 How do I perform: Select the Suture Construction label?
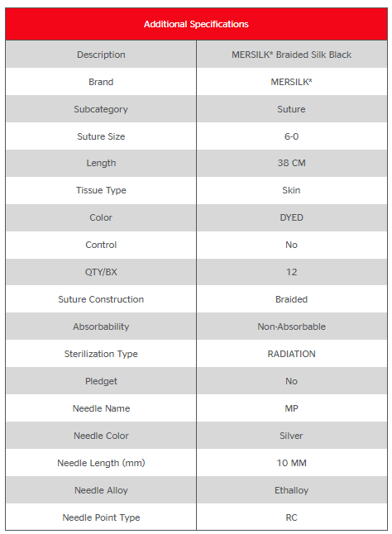101,299
